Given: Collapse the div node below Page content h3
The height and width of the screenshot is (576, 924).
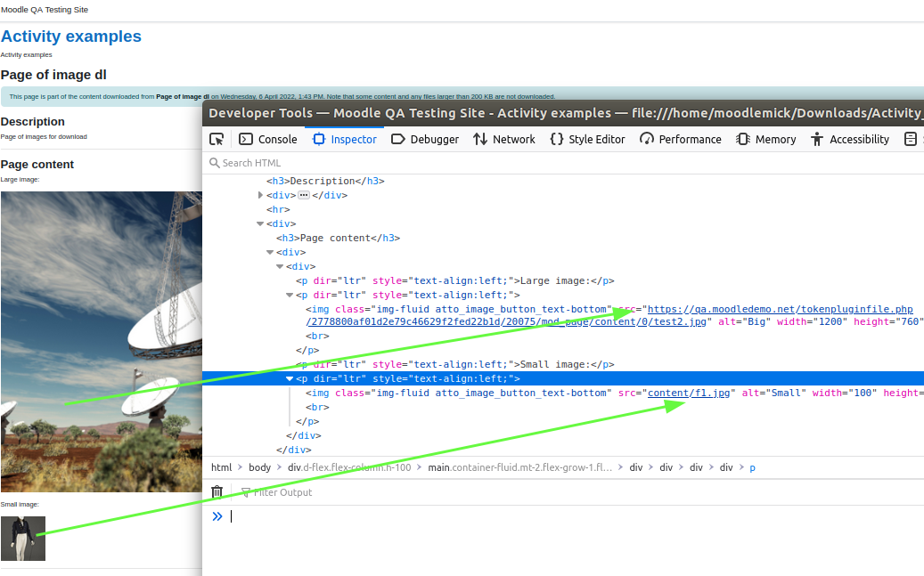Looking at the screenshot, I should pyautogui.click(x=270, y=252).
